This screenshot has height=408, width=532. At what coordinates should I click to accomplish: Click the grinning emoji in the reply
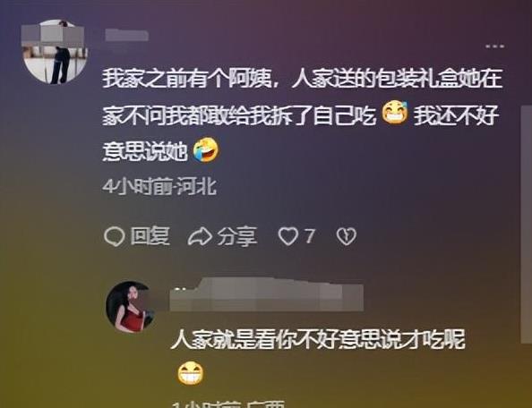tap(191, 373)
